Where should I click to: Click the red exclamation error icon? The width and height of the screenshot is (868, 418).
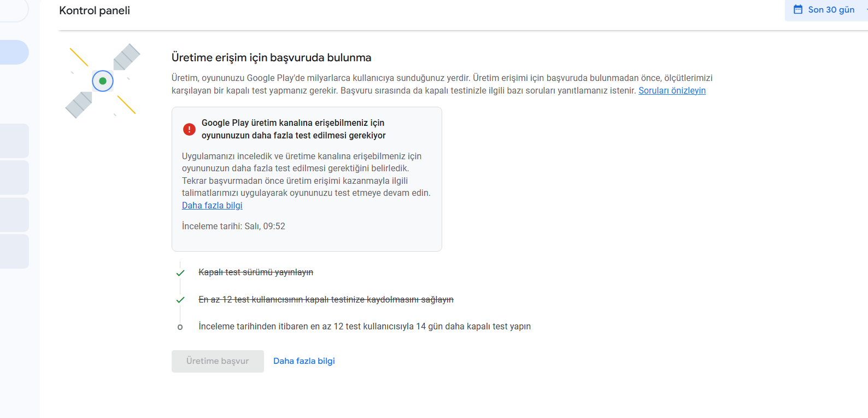pos(189,129)
